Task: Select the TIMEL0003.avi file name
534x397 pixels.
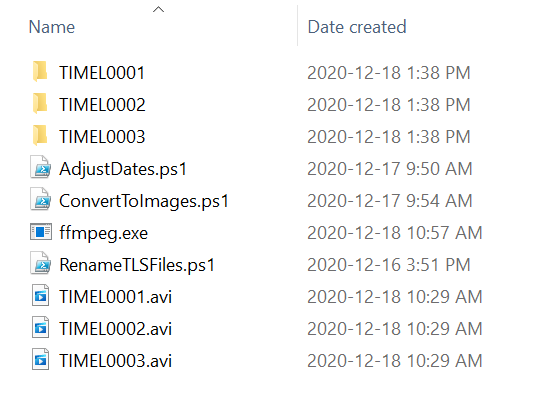Action: point(115,361)
